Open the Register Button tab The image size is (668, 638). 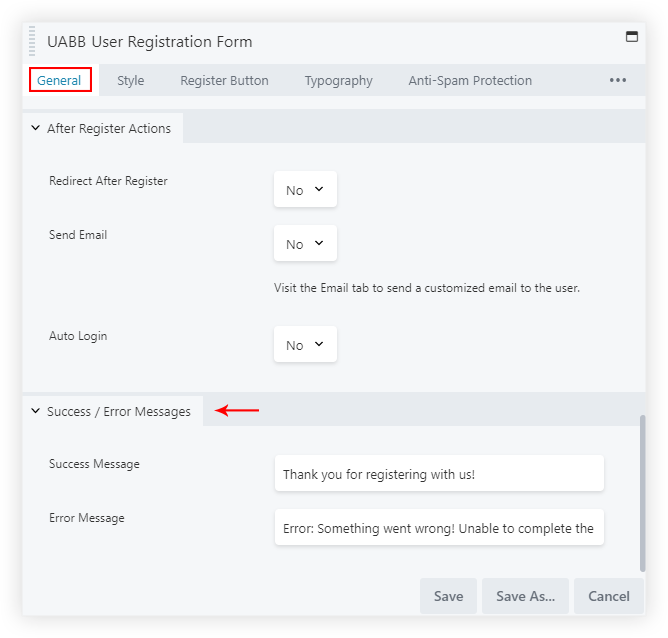224,81
